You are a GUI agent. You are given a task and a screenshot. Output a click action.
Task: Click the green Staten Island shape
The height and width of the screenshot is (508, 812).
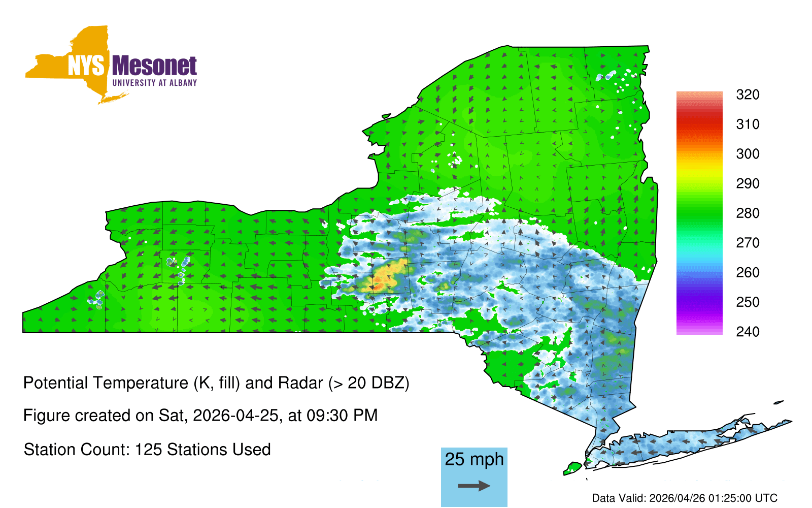click(573, 467)
